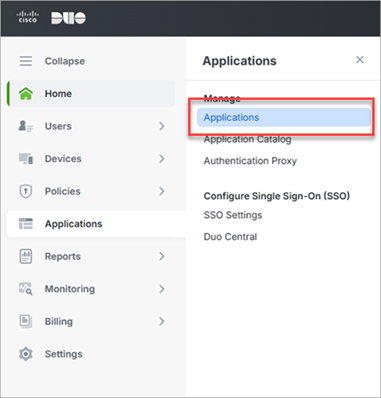
Task: Expand the Users submenu chevron
Action: [162, 126]
